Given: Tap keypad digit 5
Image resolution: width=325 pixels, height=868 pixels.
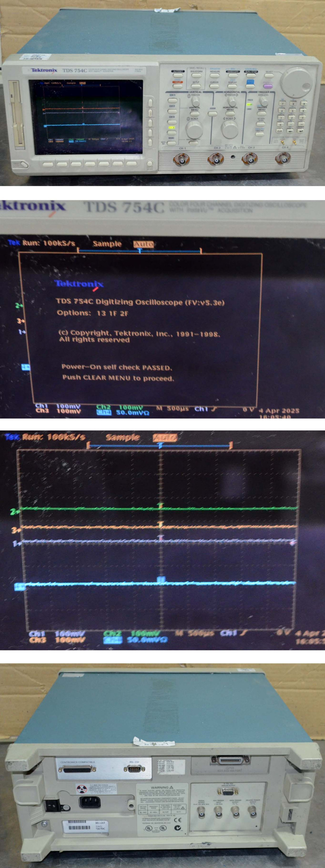Looking at the screenshot, I should (292, 111).
